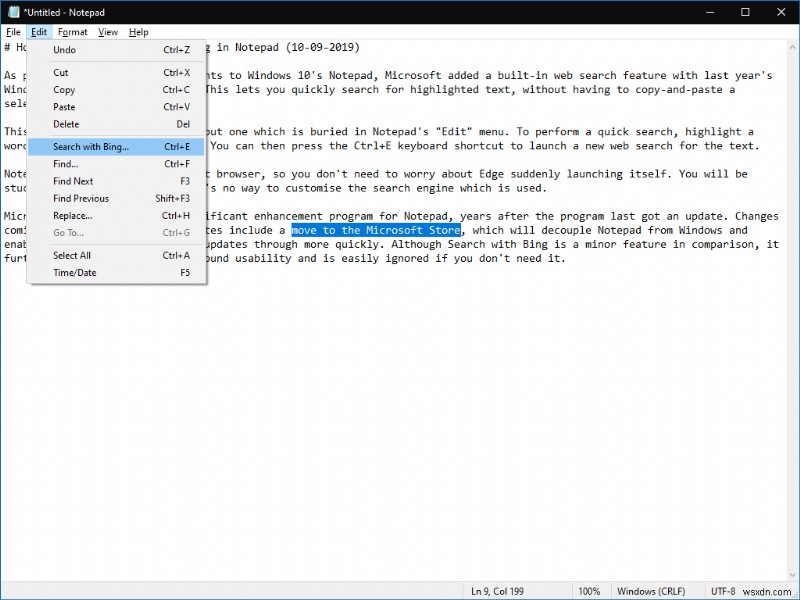The width and height of the screenshot is (800, 600).
Task: Choose Copy from the Edit menu
Action: point(63,89)
